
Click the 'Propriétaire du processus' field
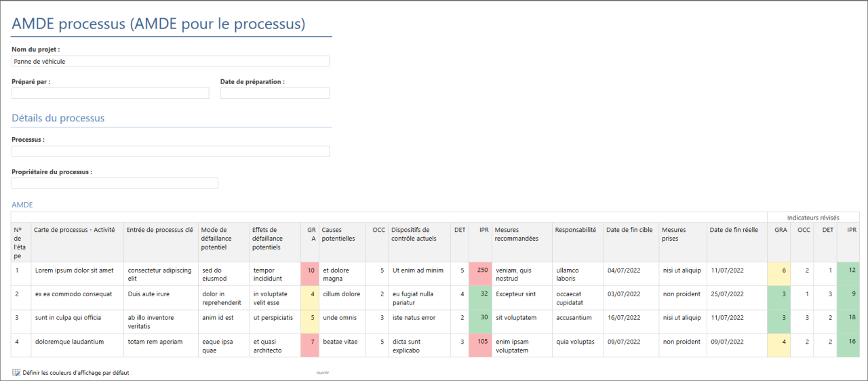(115, 183)
